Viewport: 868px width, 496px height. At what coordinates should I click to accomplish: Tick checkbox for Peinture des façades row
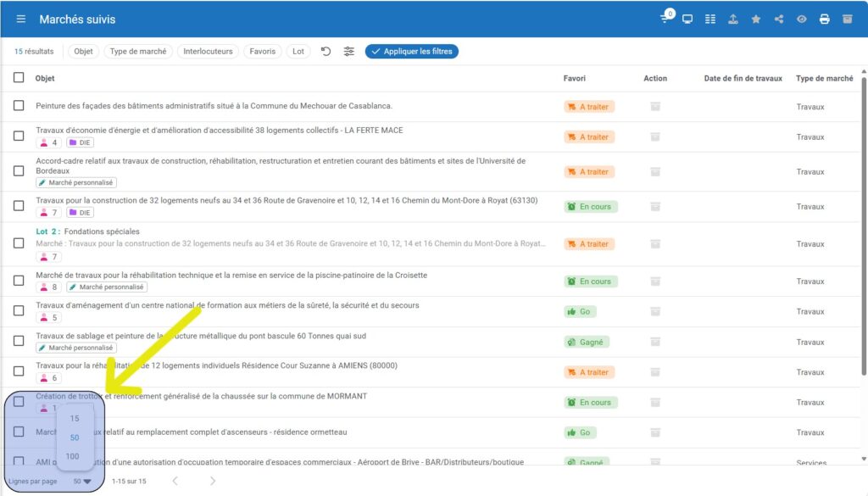coord(19,106)
